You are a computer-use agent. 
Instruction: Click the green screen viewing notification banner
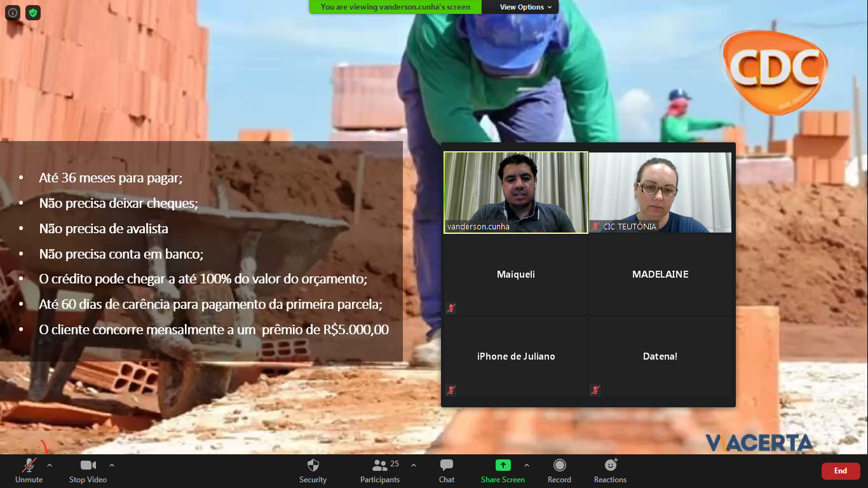[x=395, y=7]
